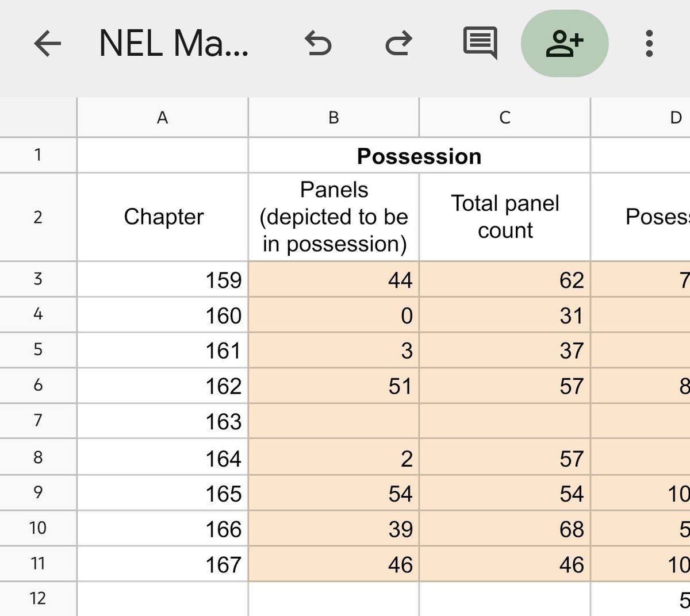690x616 pixels.
Task: Select chapter cell 159
Action: tap(163, 279)
